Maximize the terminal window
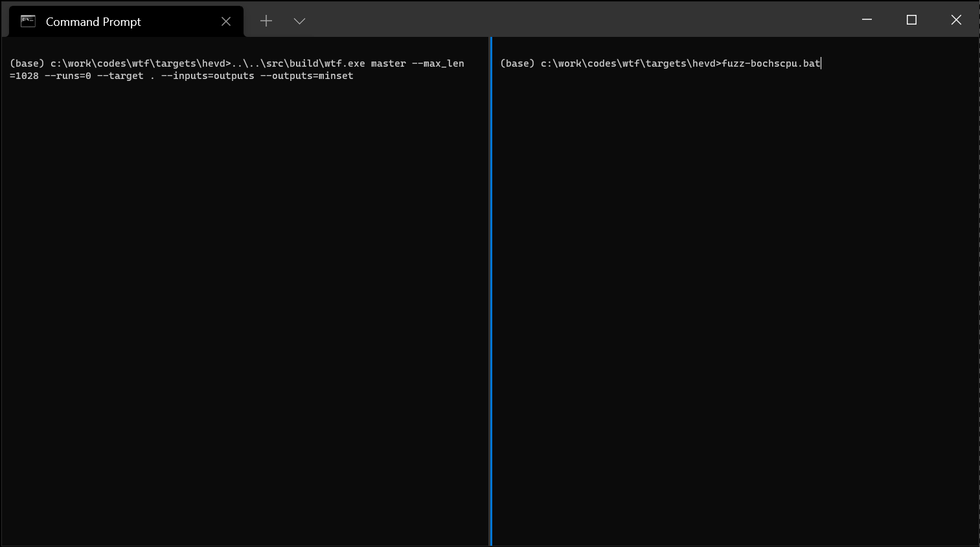 pyautogui.click(x=911, y=19)
